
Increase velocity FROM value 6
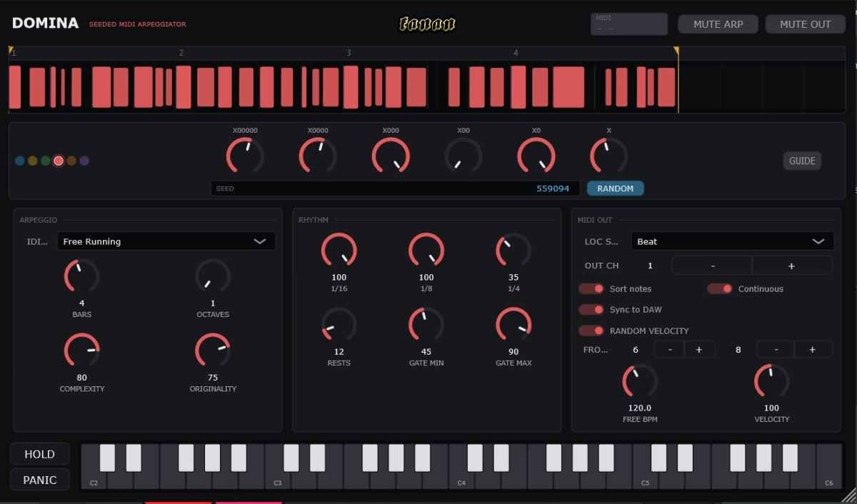[x=699, y=350]
